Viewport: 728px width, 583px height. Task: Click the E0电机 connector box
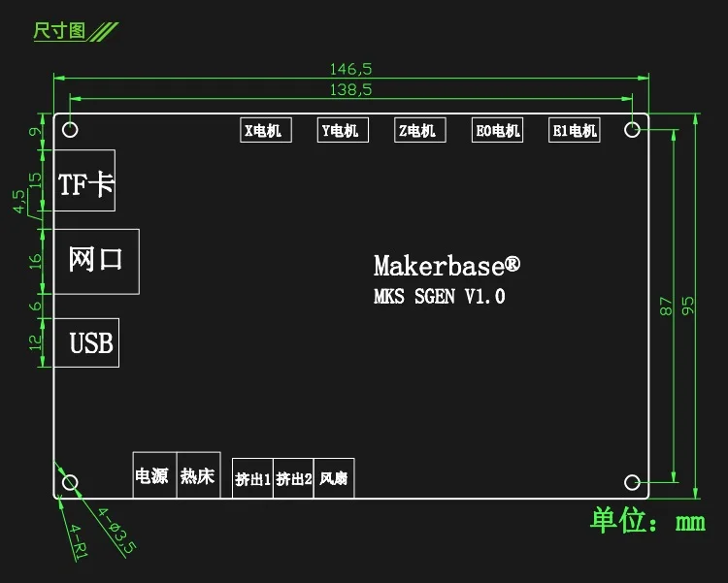497,130
